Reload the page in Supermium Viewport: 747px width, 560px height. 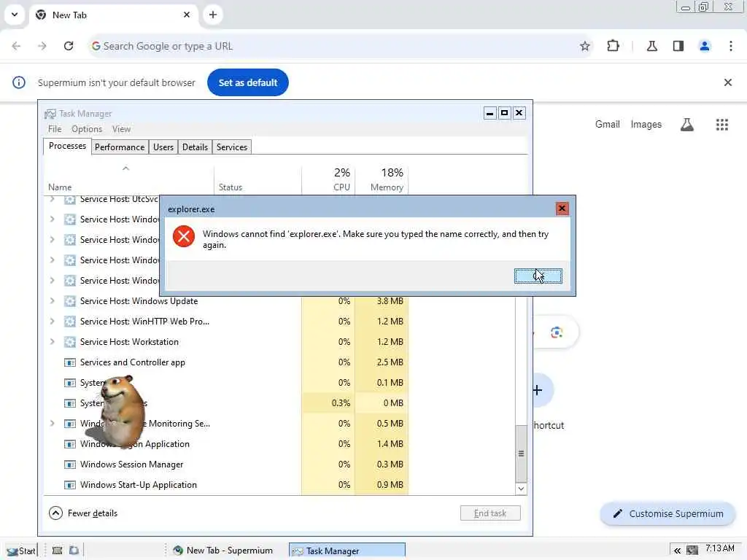coord(69,46)
